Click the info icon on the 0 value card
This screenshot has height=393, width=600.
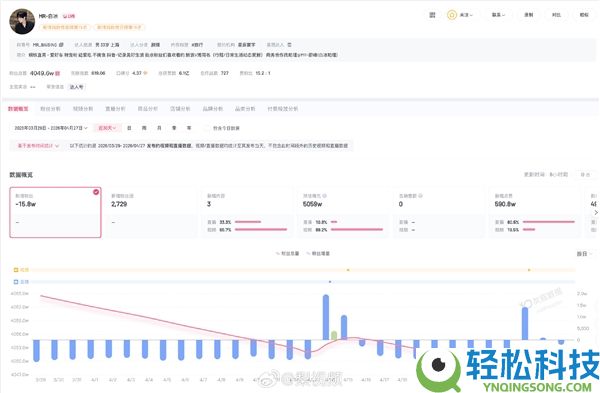(x=421, y=196)
